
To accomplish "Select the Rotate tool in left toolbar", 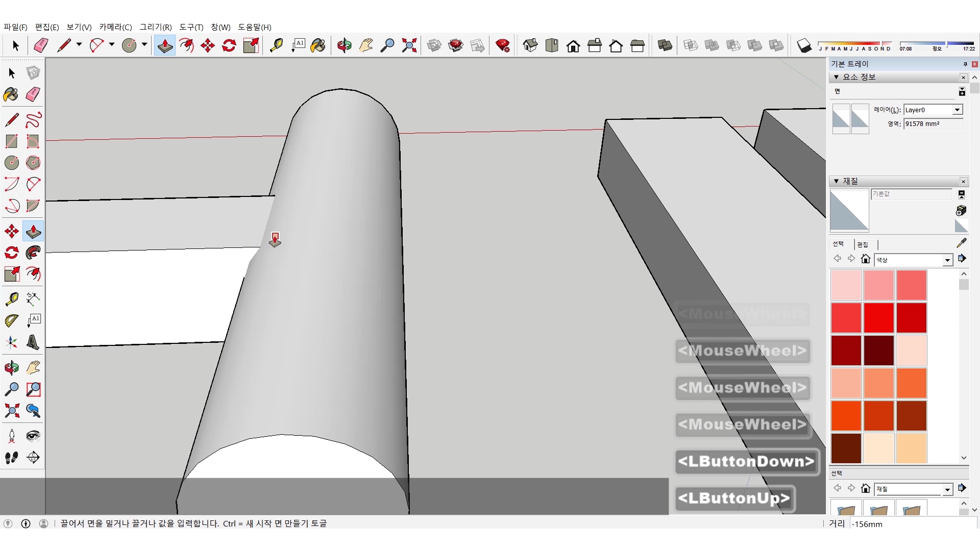I will [12, 253].
